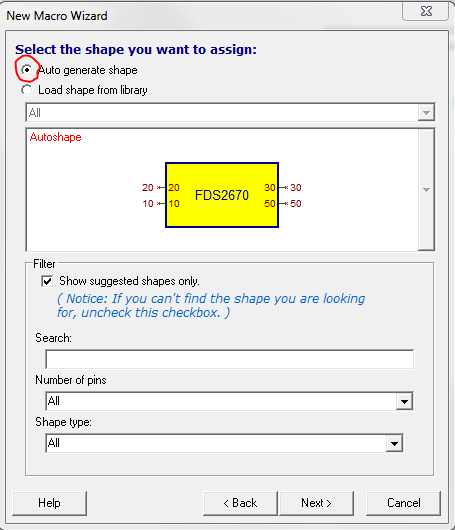455x530 pixels.
Task: Click the shape list scrollbar down arrow
Action: 426,190
